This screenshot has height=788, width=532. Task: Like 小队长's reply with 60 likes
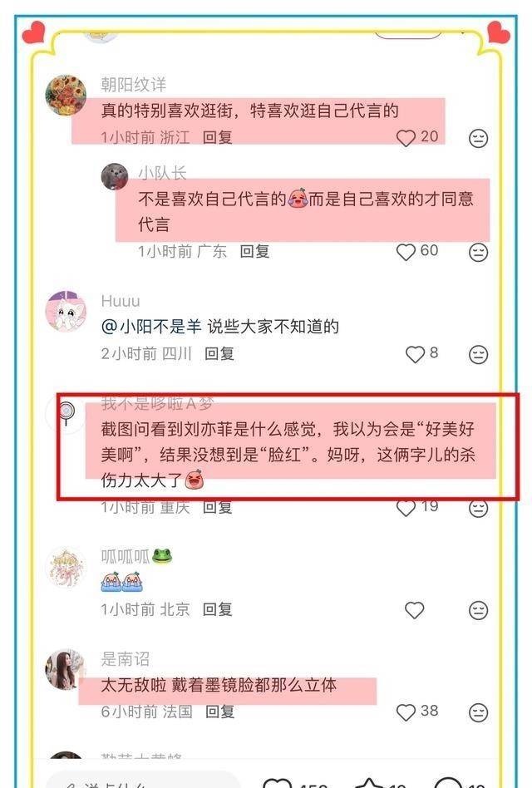click(x=406, y=252)
